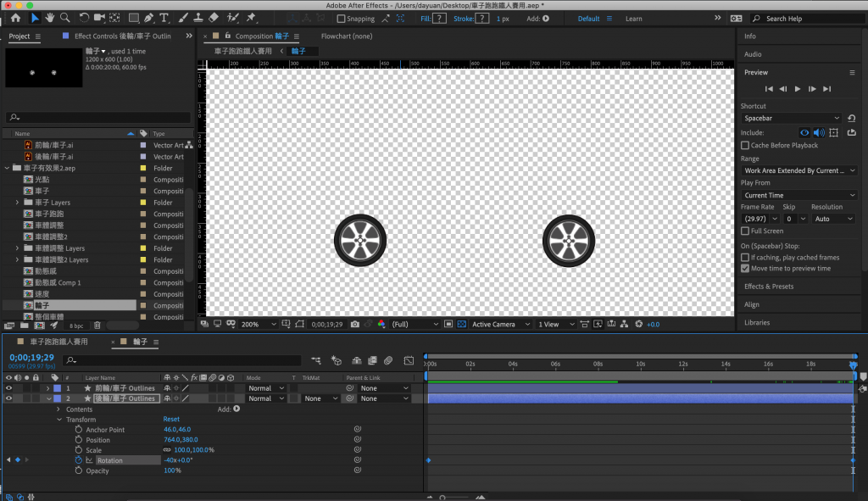The height and width of the screenshot is (501, 868).
Task: Choose the Pen tool
Action: pos(149,18)
